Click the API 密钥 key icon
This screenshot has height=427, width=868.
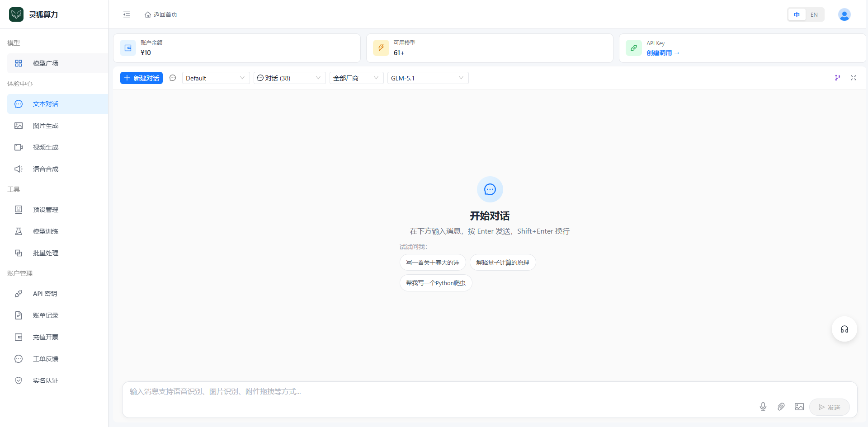tap(19, 294)
